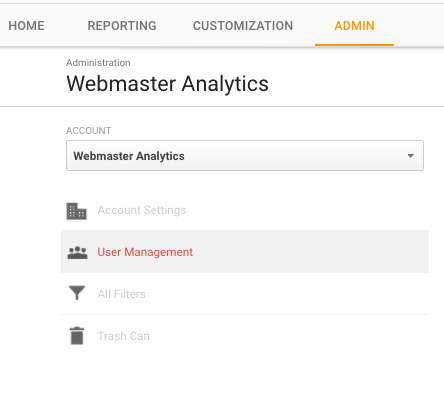The width and height of the screenshot is (444, 420).
Task: Click the User Management people icon
Action: point(77,253)
